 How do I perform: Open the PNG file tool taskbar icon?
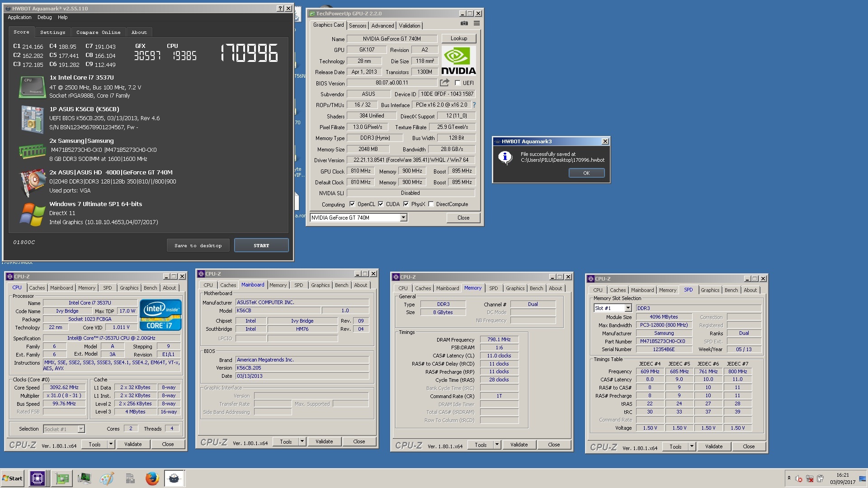130,479
